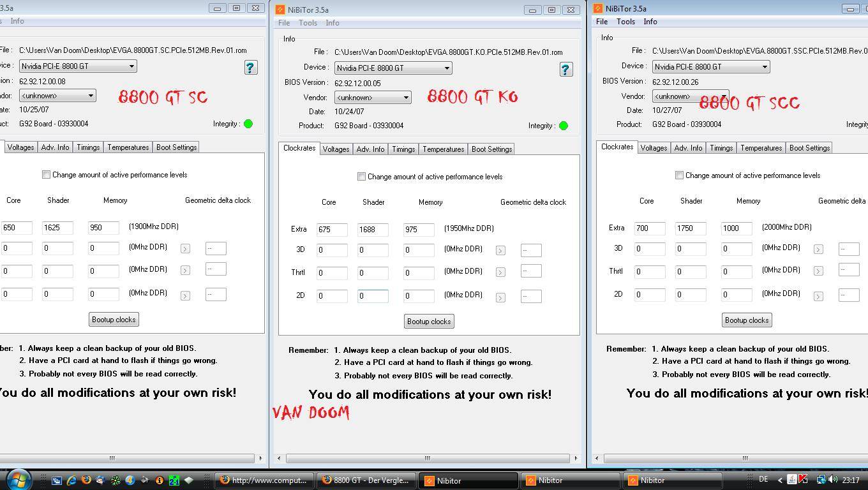Click the Java tray icon
The height and width of the screenshot is (490, 868).
792,479
